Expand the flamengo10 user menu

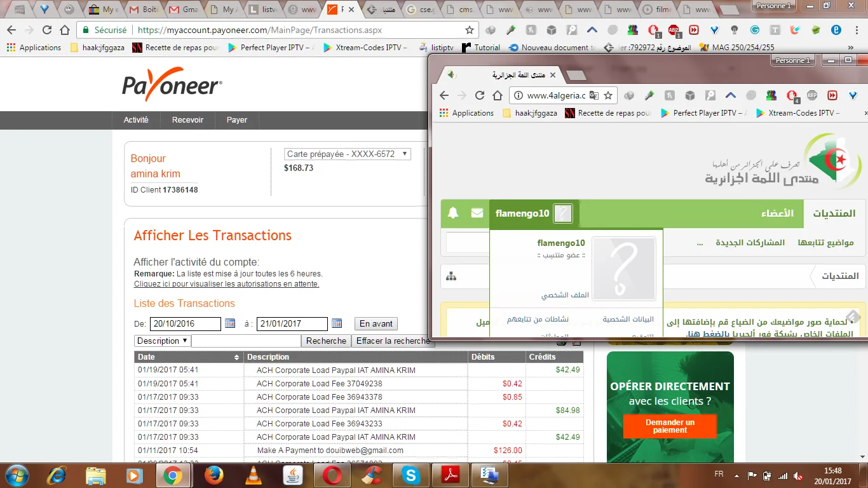(534, 213)
